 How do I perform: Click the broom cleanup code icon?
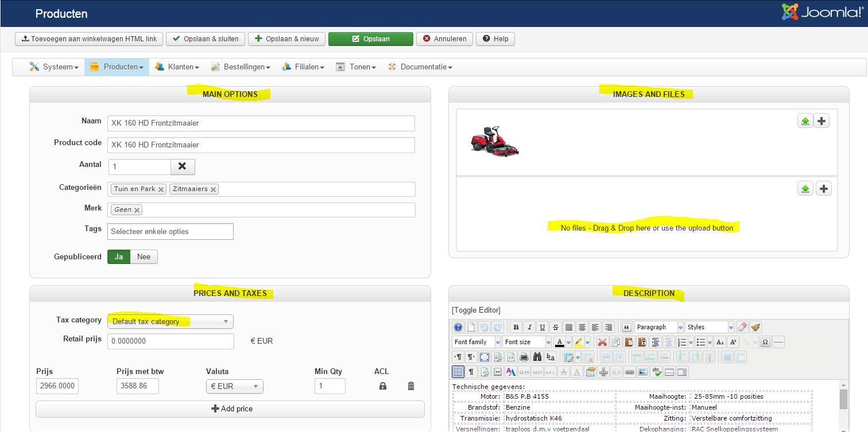(x=755, y=327)
